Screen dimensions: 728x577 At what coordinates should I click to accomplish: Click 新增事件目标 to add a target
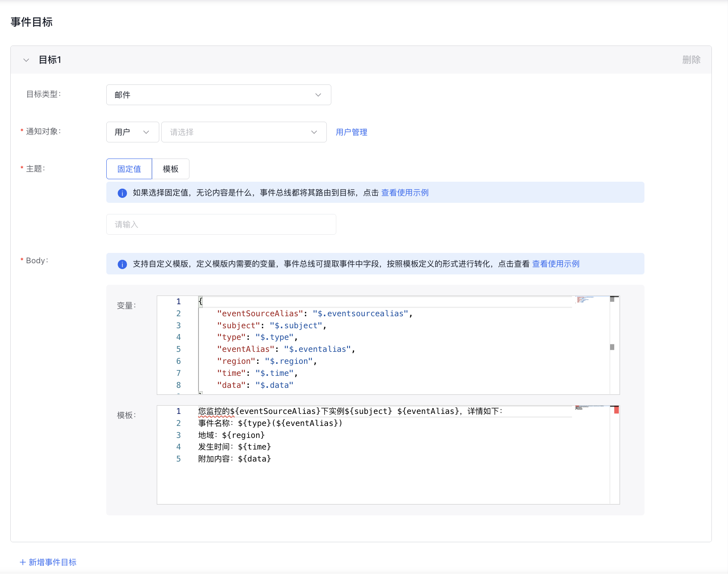click(x=48, y=562)
